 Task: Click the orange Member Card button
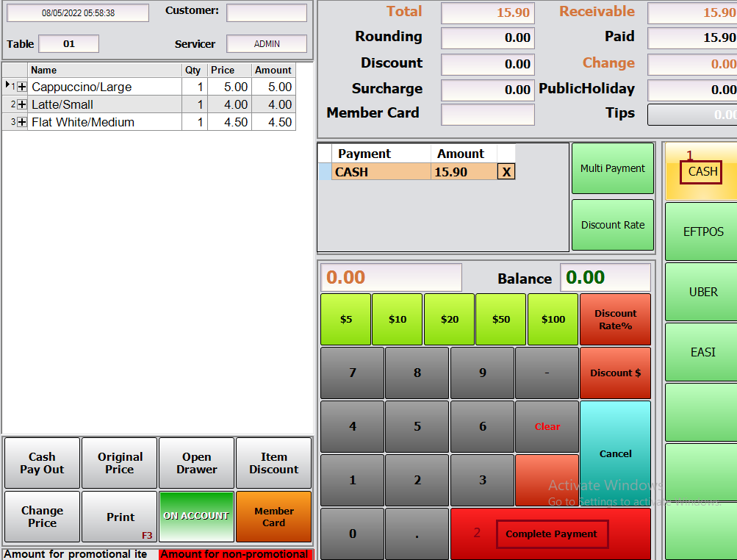point(273,517)
